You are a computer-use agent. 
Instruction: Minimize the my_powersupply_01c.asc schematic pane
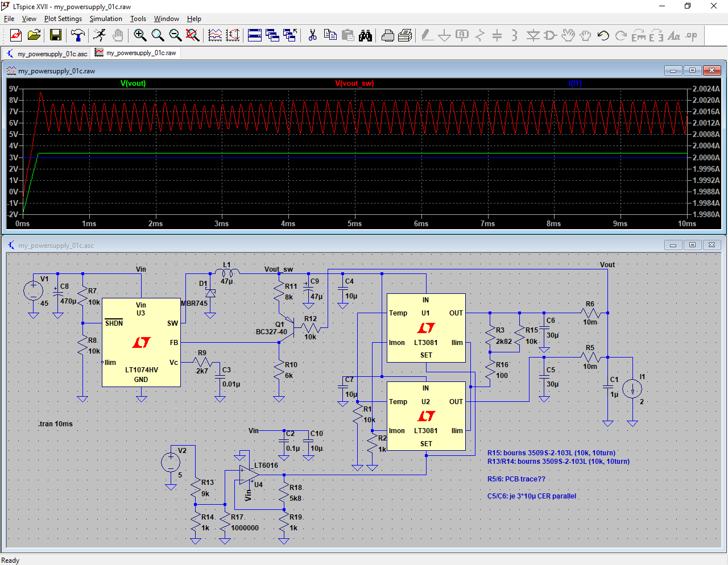673,245
